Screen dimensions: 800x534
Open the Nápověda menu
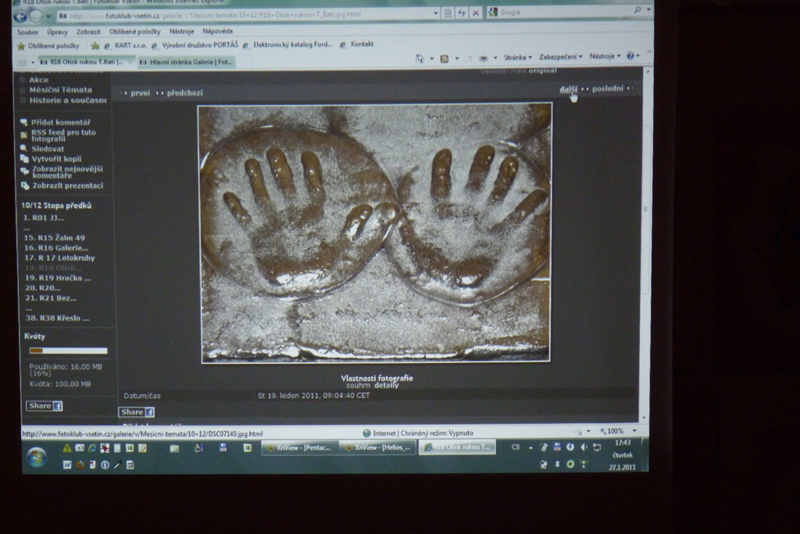tap(217, 32)
